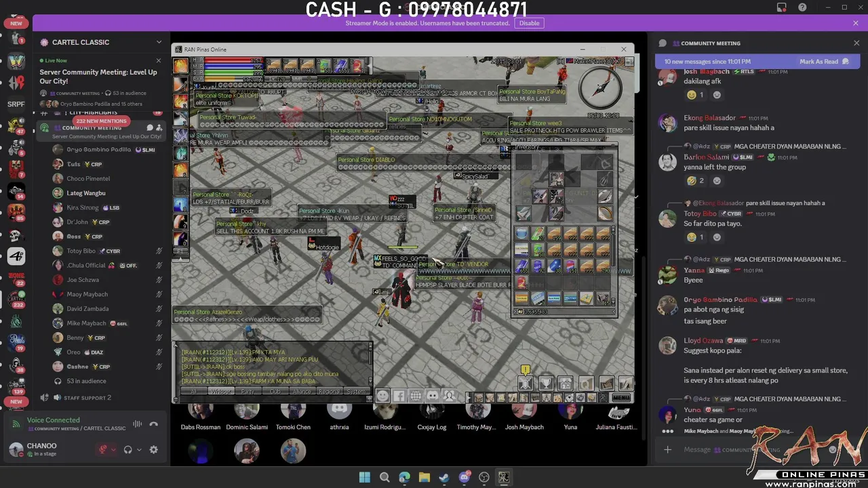Screen dimensions: 868x488
Task: Open the Cartel Classic server dropdown
Action: pos(159,42)
